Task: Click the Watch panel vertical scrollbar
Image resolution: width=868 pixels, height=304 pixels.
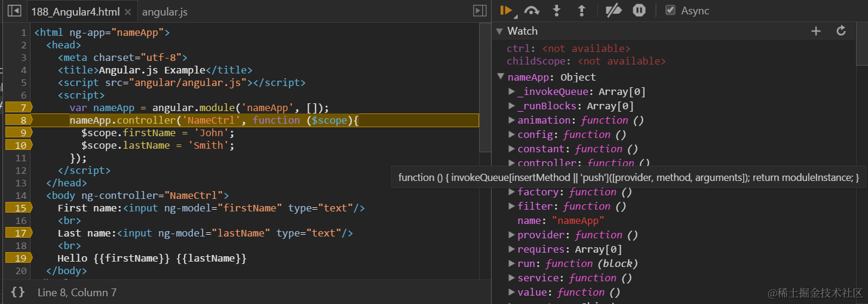Action: pos(862,45)
